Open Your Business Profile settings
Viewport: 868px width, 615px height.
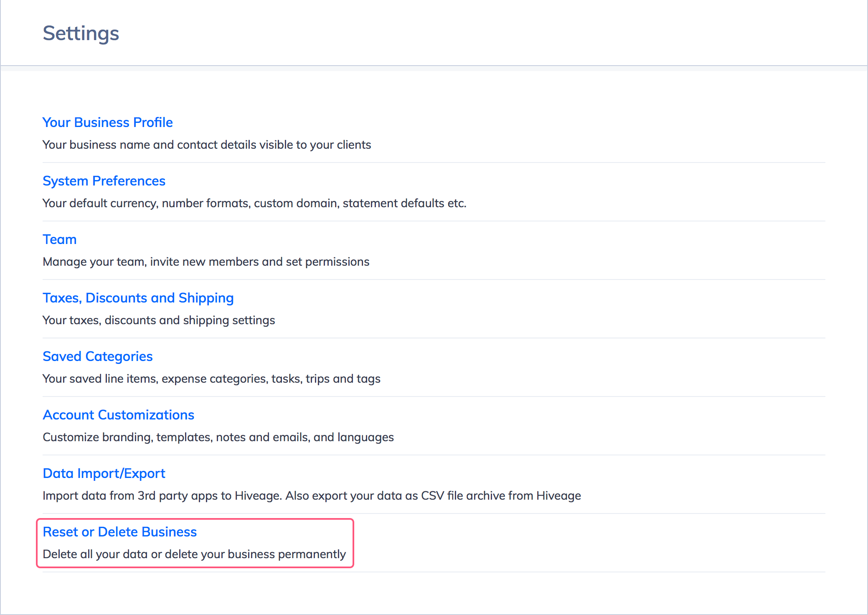[107, 122]
